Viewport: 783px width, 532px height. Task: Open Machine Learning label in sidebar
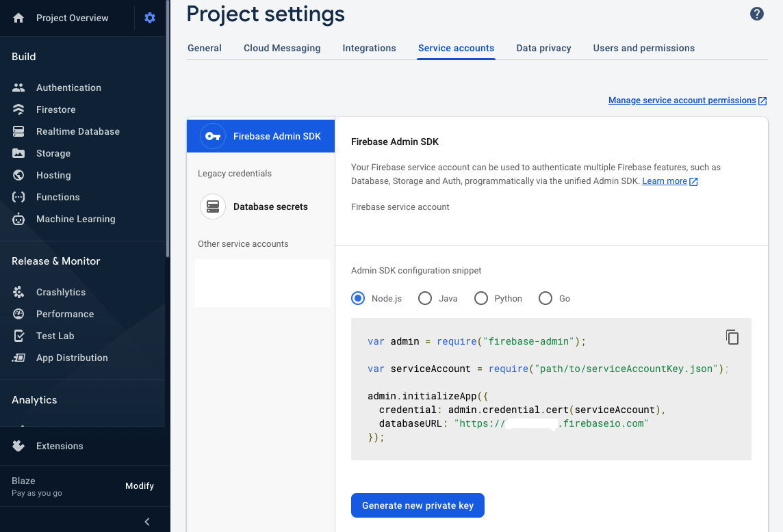click(x=75, y=219)
